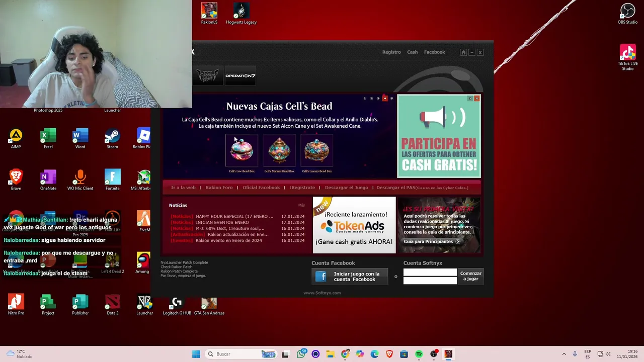Open the AIMP desktop shortcut
The width and height of the screenshot is (644, 362).
click(x=16, y=138)
